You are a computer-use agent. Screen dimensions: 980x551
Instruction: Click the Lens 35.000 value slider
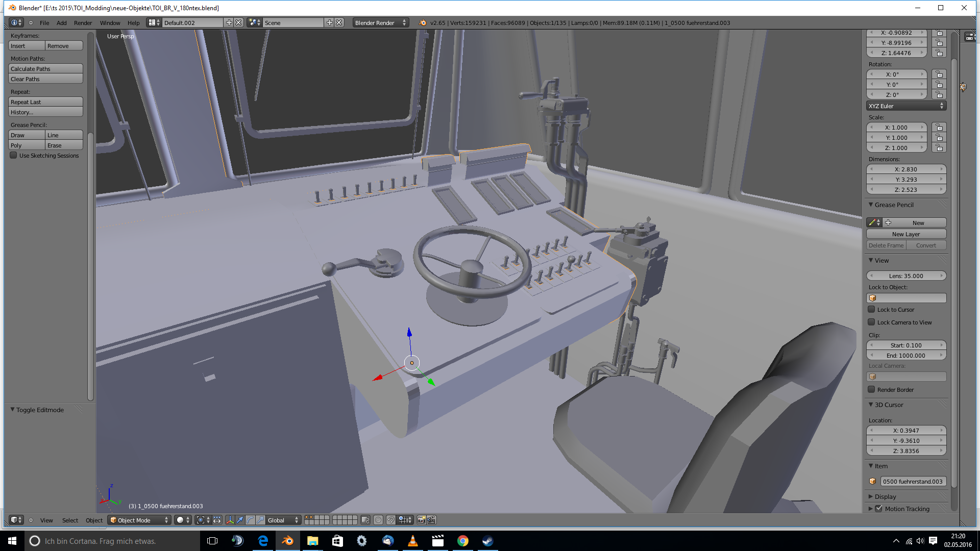pos(906,276)
